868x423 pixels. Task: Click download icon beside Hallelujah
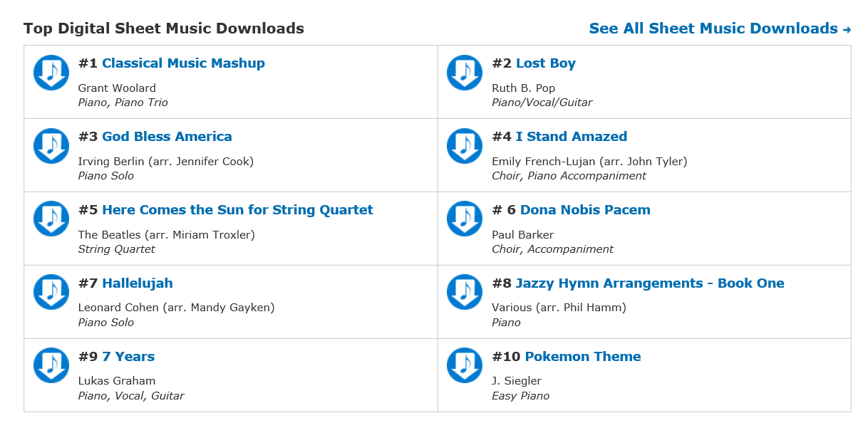pos(51,292)
